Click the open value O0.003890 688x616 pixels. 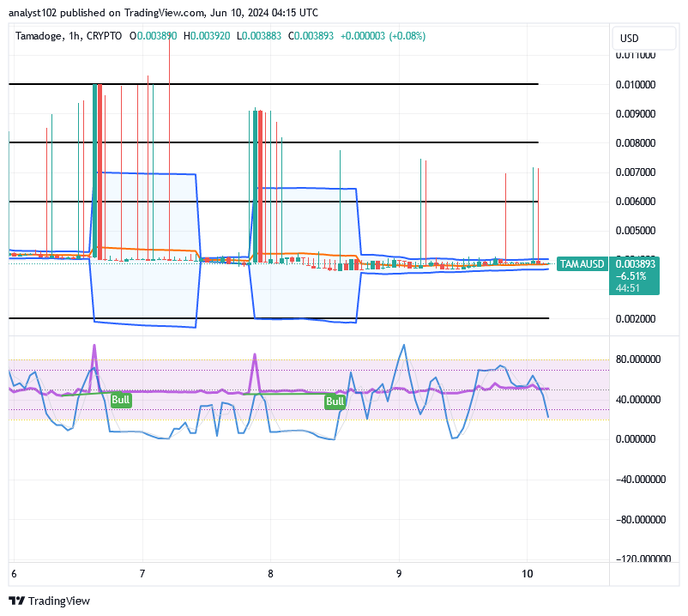pyautogui.click(x=154, y=36)
